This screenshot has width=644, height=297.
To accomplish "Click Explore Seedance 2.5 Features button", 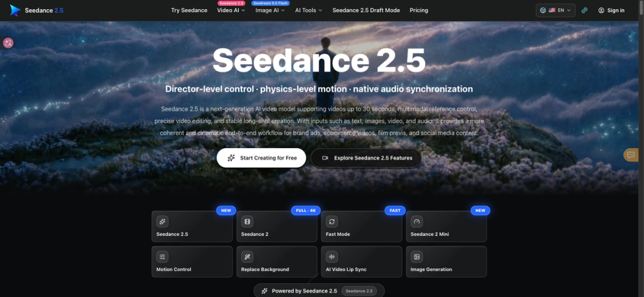I will coord(366,158).
